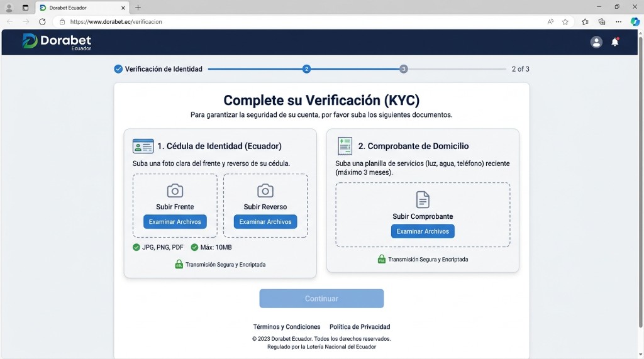Image resolution: width=644 pixels, height=359 pixels.
Task: Click Examinar Archivos under Subir Frente
Action: tap(175, 222)
